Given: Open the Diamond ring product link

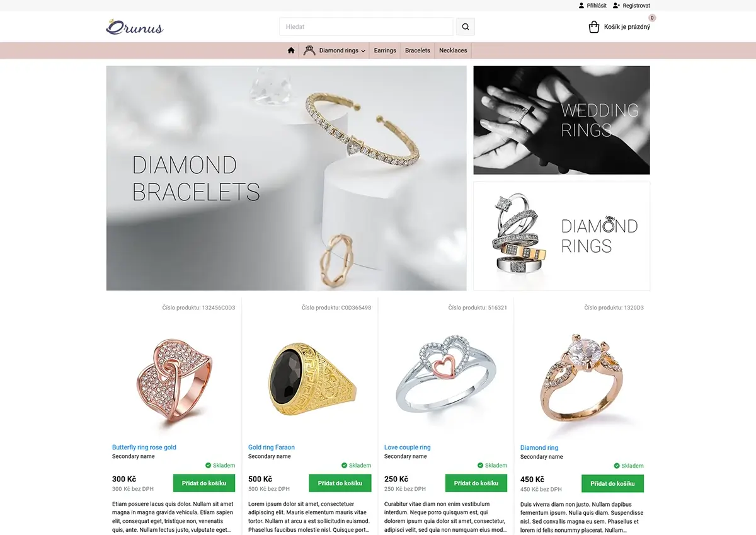Looking at the screenshot, I should (x=539, y=448).
